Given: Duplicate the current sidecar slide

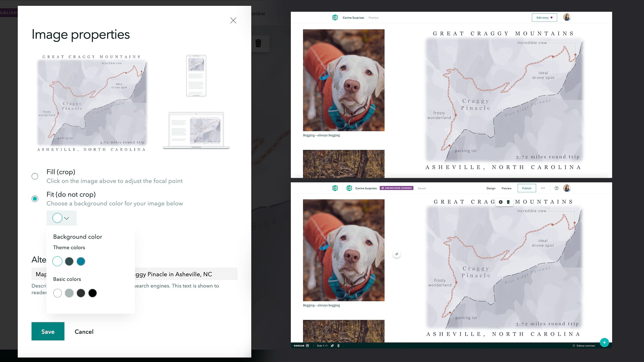Looking at the screenshot, I should (332, 345).
